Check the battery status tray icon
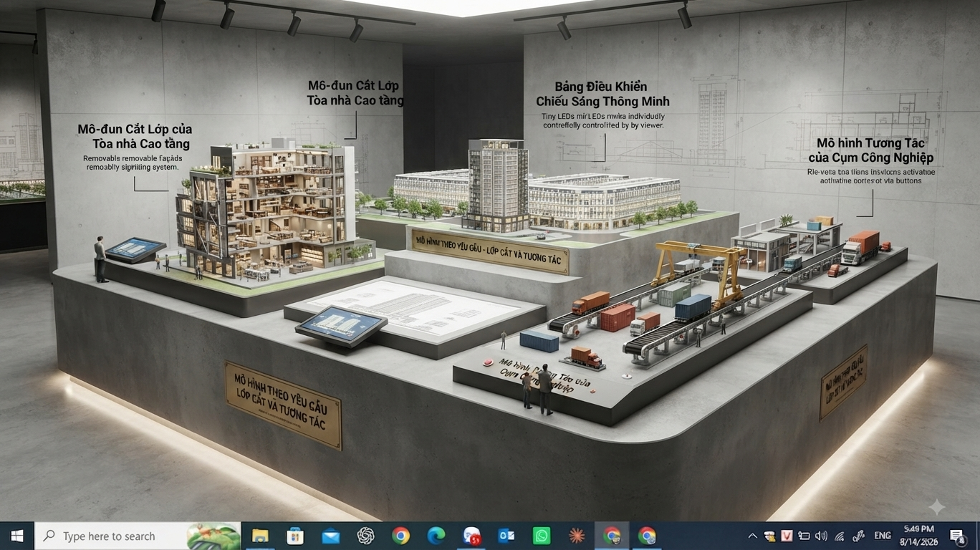This screenshot has width=980, height=550. pyautogui.click(x=804, y=536)
